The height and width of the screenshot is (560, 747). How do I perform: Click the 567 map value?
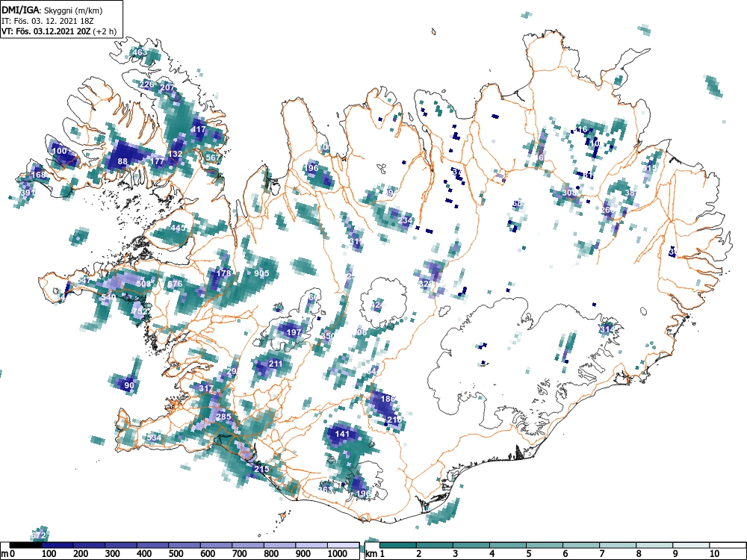coord(213,158)
